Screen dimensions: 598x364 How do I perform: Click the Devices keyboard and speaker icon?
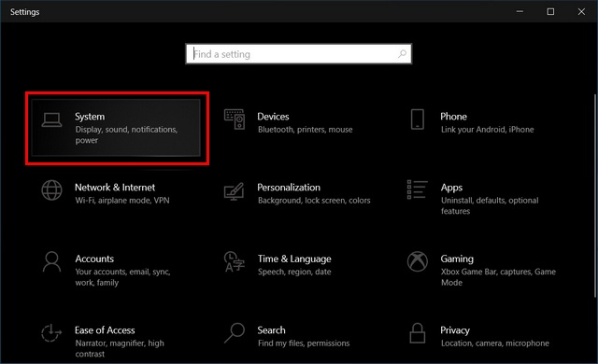coord(235,119)
